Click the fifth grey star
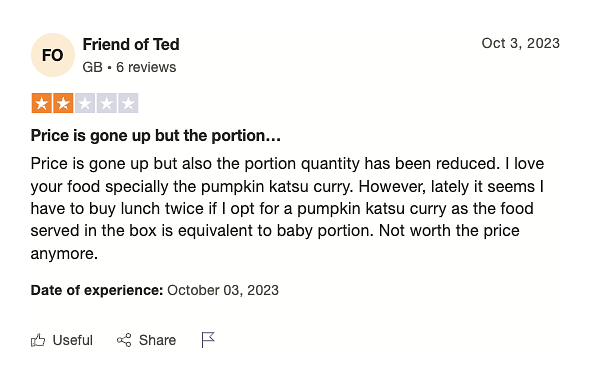593x377 pixels. click(x=128, y=103)
